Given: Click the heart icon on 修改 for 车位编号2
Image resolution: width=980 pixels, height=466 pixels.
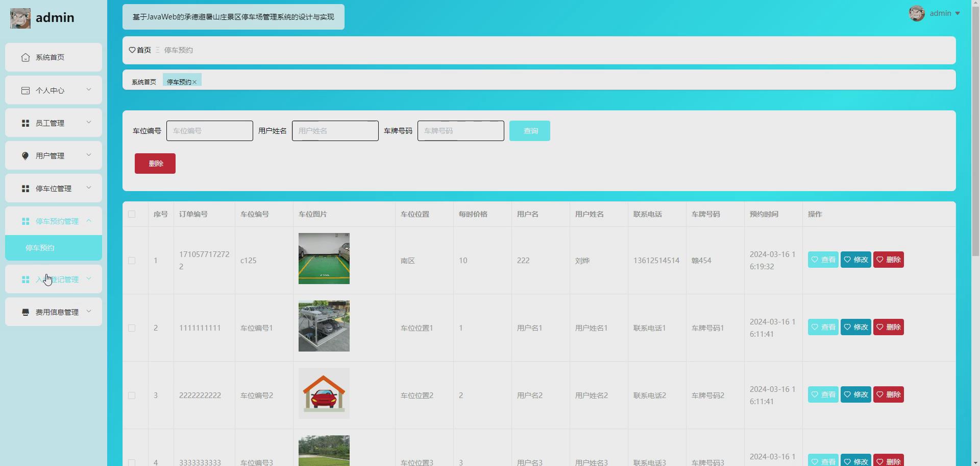Looking at the screenshot, I should (847, 394).
